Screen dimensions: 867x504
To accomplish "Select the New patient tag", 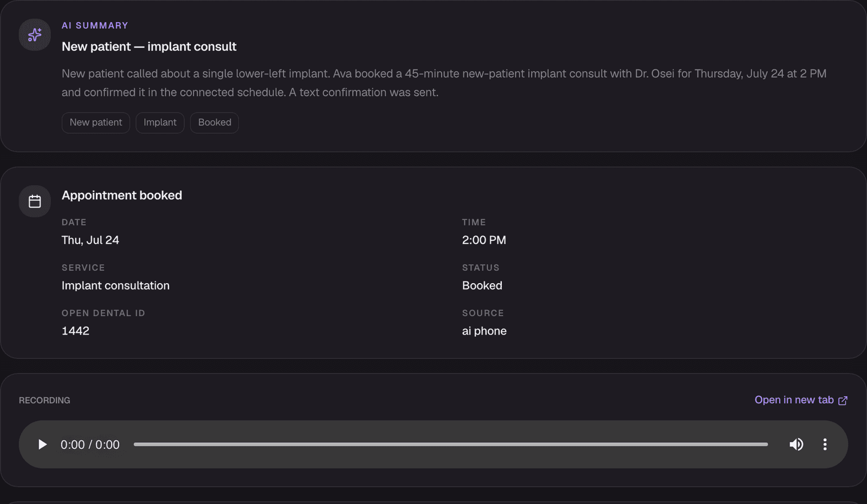I will pyautogui.click(x=96, y=122).
